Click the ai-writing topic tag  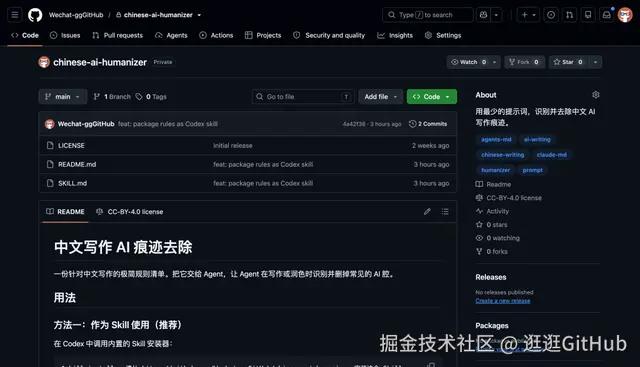pos(537,140)
